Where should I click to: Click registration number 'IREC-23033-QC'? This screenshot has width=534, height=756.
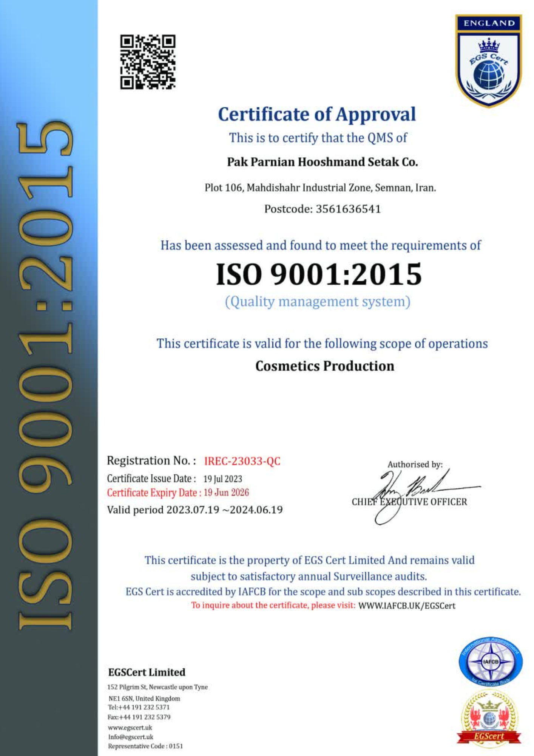point(242,461)
